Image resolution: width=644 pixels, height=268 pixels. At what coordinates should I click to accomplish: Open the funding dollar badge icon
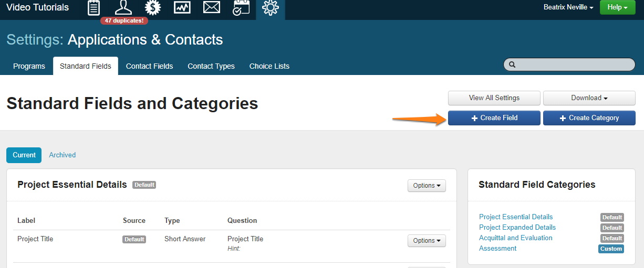(153, 7)
